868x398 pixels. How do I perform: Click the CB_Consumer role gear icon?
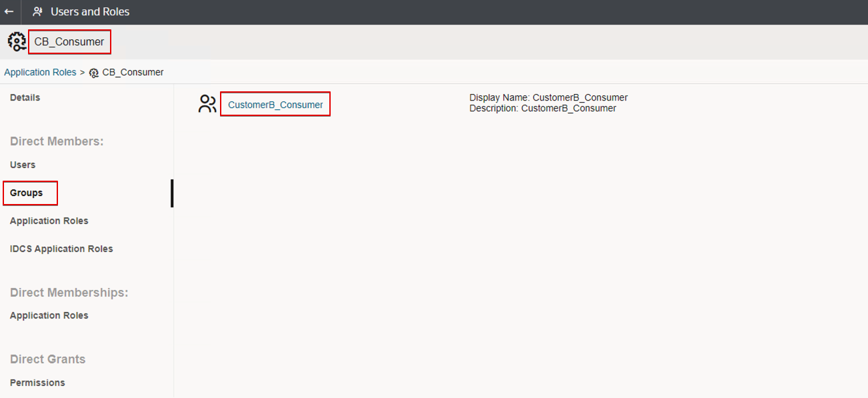17,41
